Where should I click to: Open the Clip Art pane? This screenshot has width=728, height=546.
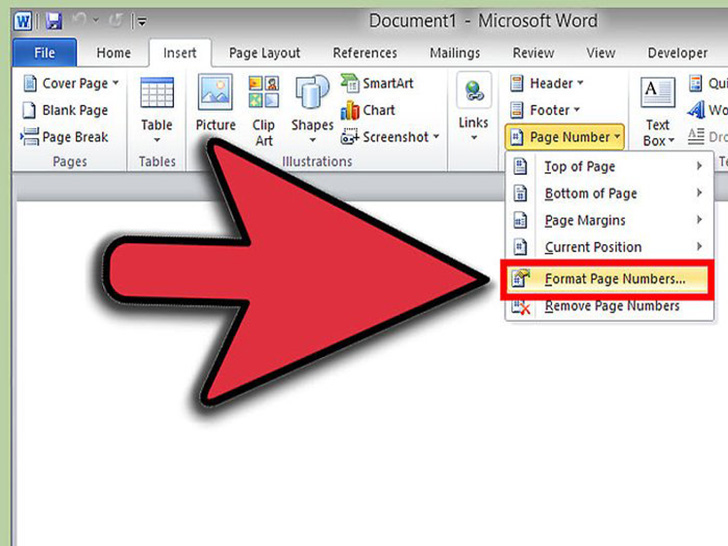(x=263, y=111)
